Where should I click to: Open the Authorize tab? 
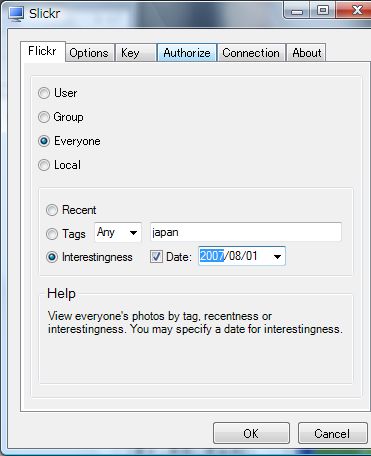[187, 53]
